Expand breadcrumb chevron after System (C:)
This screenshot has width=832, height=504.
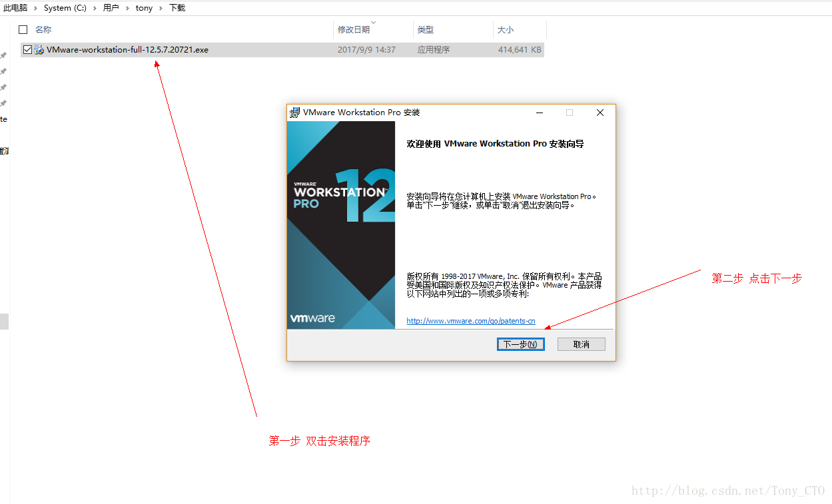95,8
